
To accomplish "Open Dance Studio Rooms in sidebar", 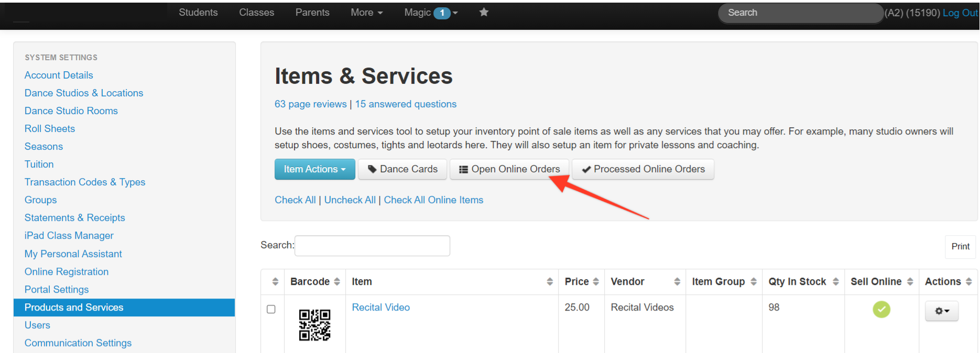I will pyautogui.click(x=71, y=111).
